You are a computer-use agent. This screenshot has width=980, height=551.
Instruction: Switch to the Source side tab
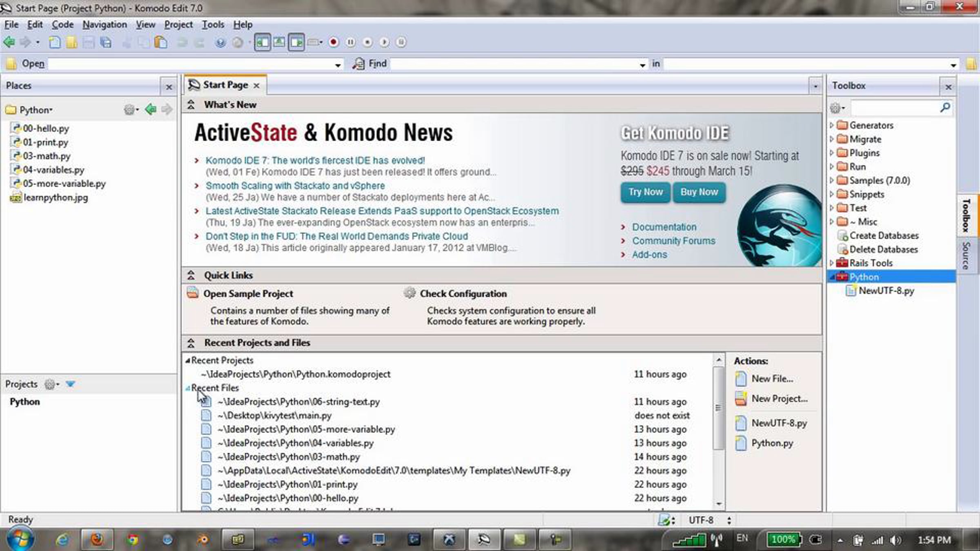pyautogui.click(x=967, y=256)
